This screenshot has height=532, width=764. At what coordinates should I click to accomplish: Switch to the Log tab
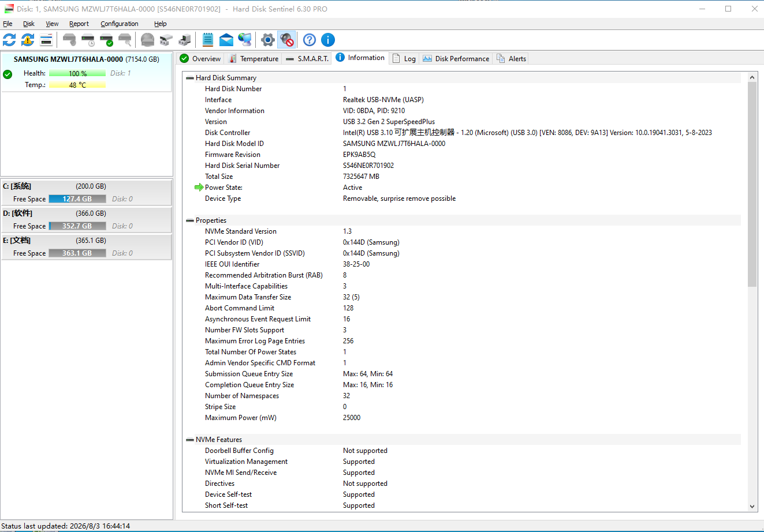(404, 58)
